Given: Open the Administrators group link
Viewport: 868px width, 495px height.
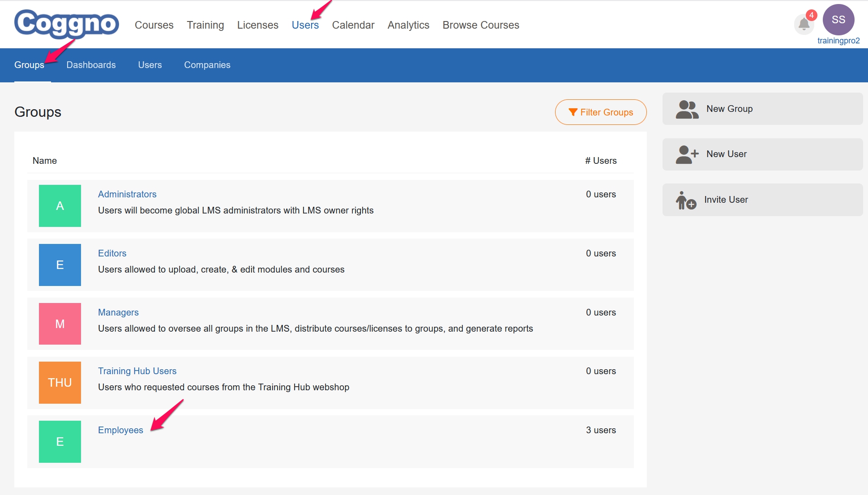Looking at the screenshot, I should [x=127, y=194].
